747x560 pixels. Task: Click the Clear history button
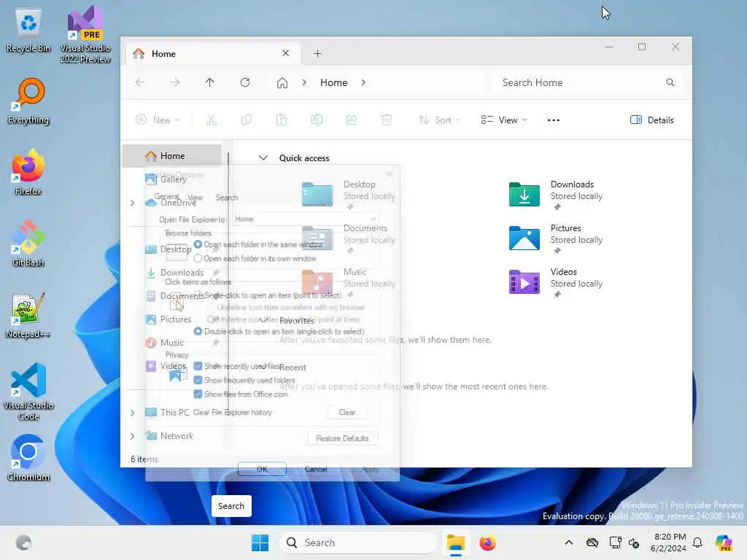(x=347, y=413)
